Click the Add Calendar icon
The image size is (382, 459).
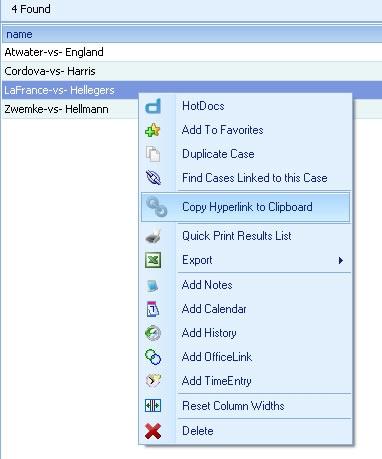(x=153, y=309)
